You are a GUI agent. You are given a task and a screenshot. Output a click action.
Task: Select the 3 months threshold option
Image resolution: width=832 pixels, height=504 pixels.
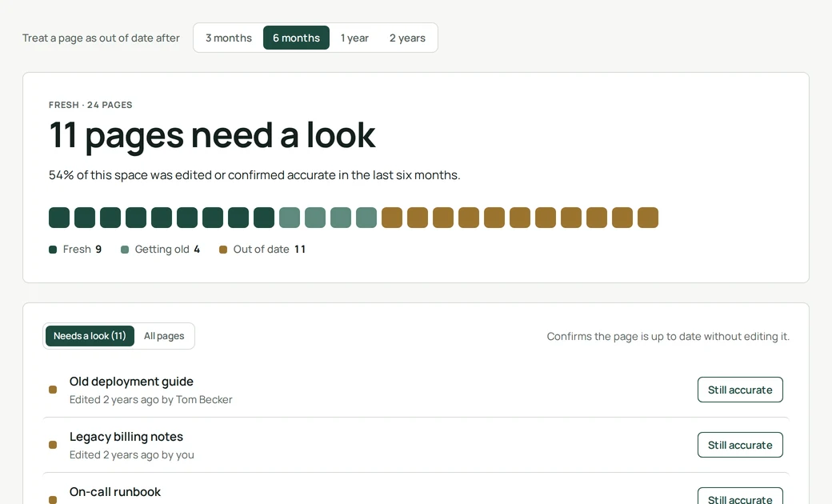[229, 38]
